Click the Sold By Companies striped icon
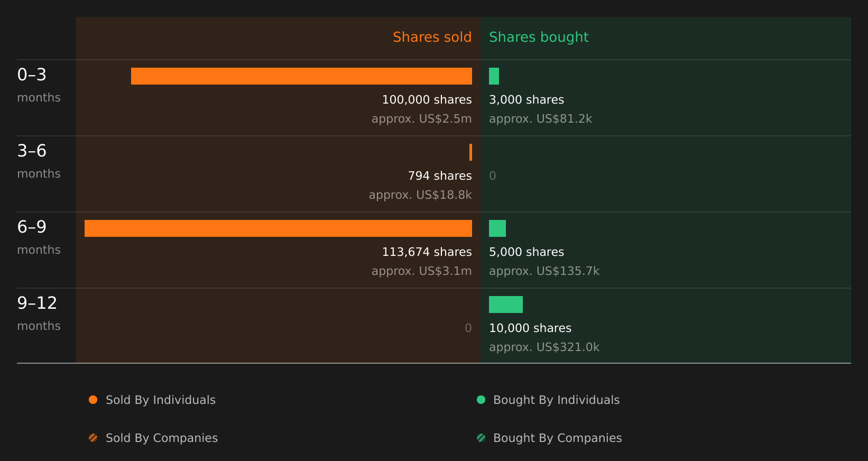This screenshot has width=868, height=461. [93, 438]
